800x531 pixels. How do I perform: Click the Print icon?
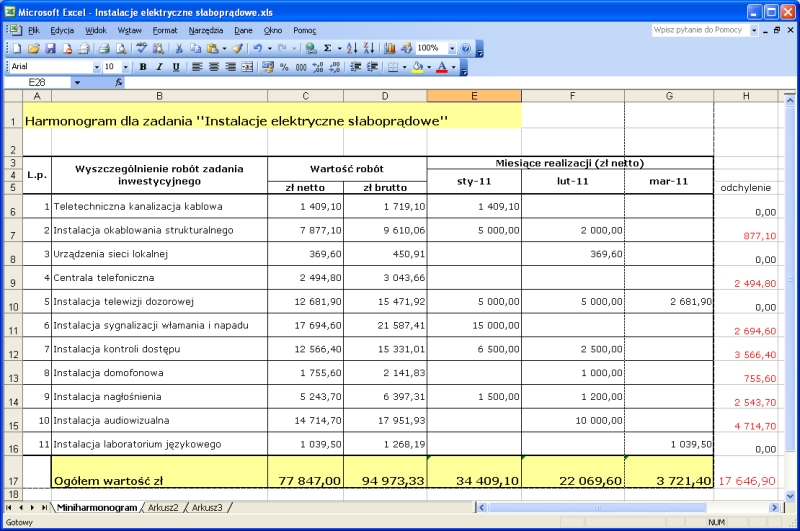click(104, 48)
